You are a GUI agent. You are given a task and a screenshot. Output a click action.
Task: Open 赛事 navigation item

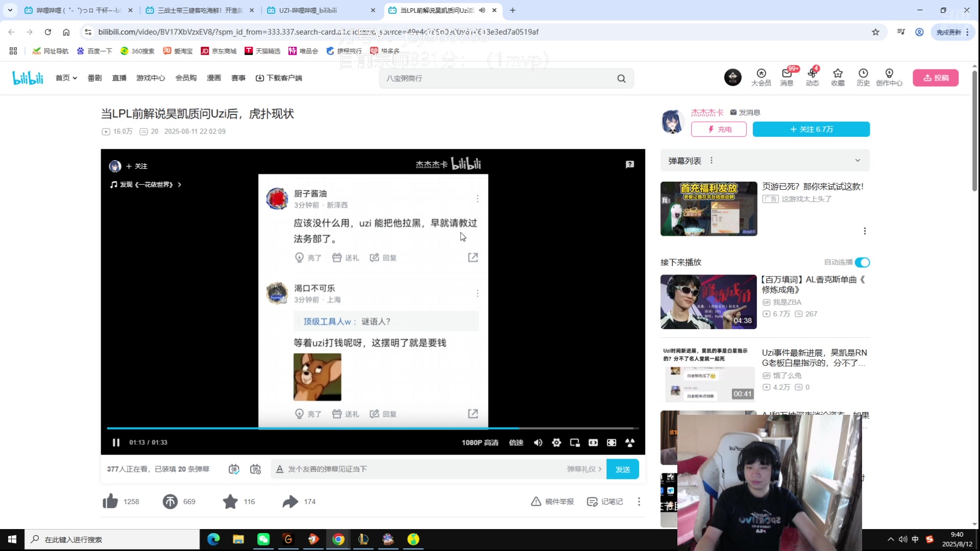click(238, 78)
